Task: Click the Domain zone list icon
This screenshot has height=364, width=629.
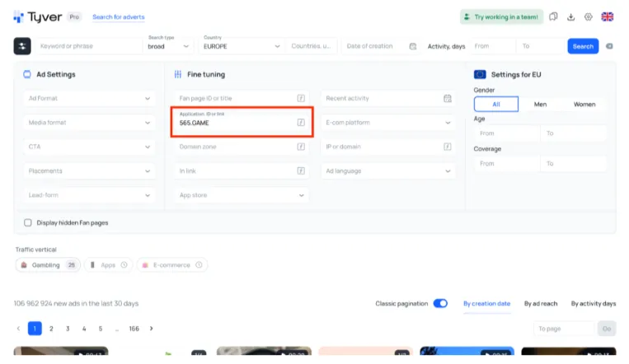Action: coord(301,147)
